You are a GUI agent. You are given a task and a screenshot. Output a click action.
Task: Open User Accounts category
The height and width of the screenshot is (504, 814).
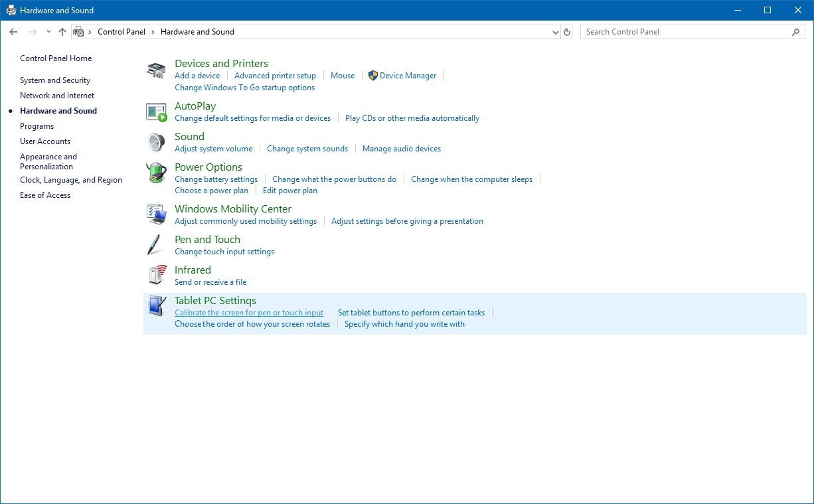(45, 141)
